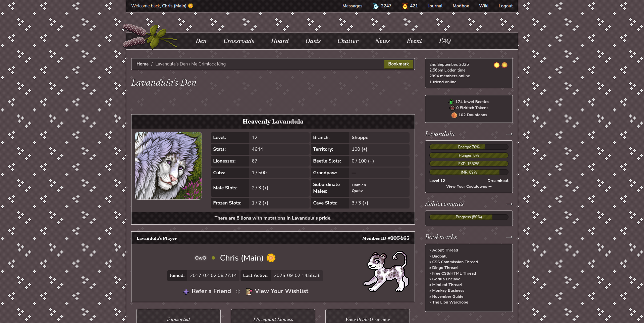Open the Achievements arrow link
This screenshot has width=644, height=323.
pos(509,204)
